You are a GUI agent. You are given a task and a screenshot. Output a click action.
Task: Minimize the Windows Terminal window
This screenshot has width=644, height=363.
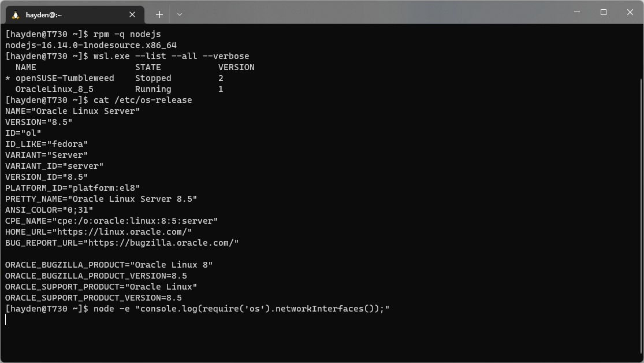(x=576, y=12)
